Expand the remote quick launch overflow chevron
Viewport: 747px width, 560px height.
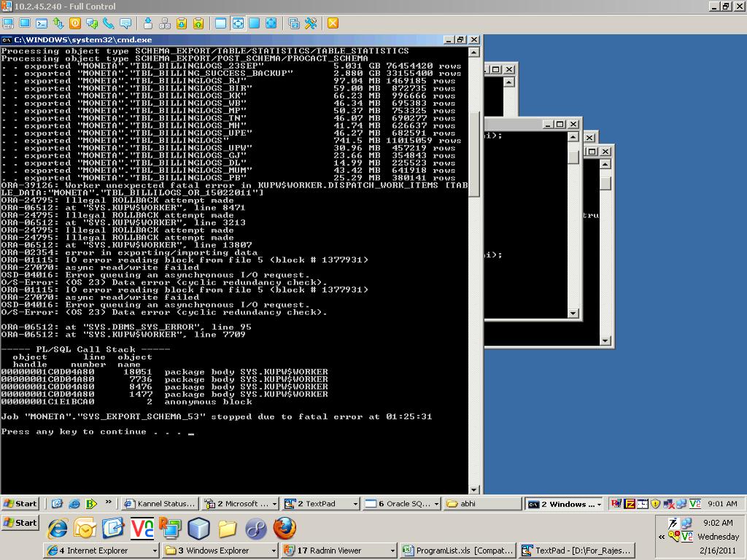tap(109, 502)
